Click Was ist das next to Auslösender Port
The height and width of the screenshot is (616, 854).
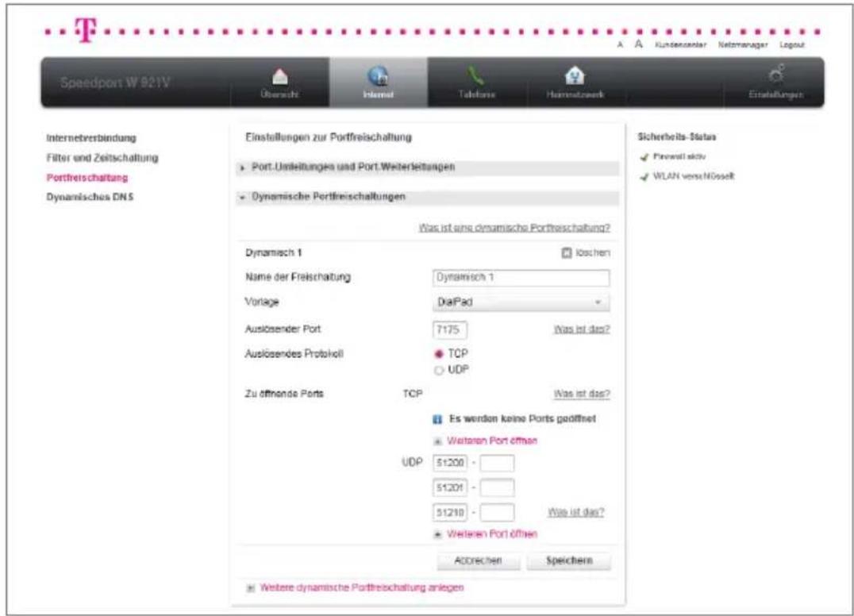(582, 329)
